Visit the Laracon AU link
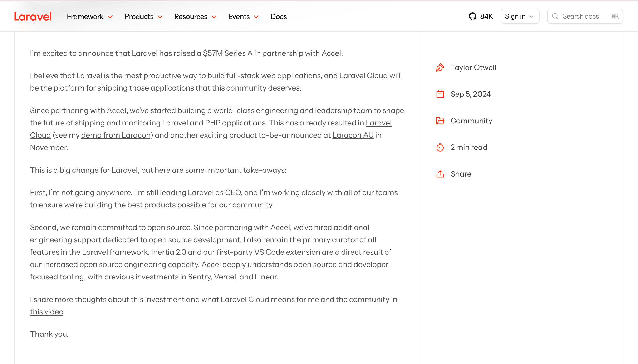The width and height of the screenshot is (638, 364). click(x=353, y=135)
